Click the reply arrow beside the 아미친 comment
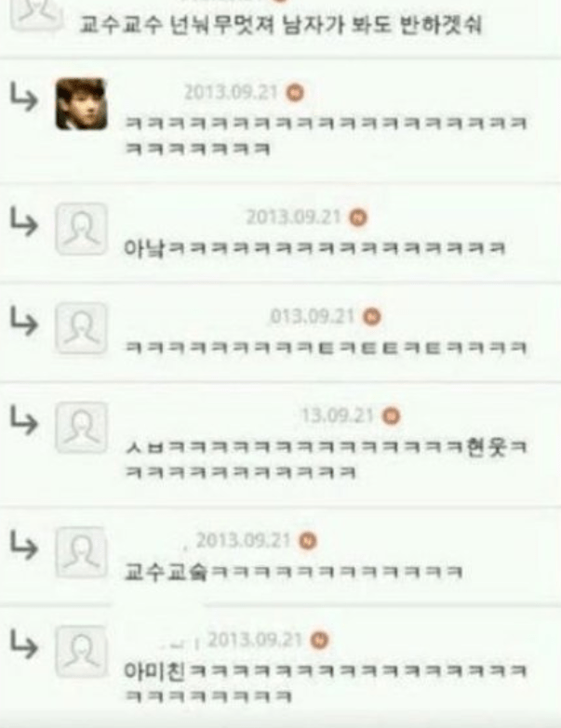The width and height of the screenshot is (561, 728). 23,644
